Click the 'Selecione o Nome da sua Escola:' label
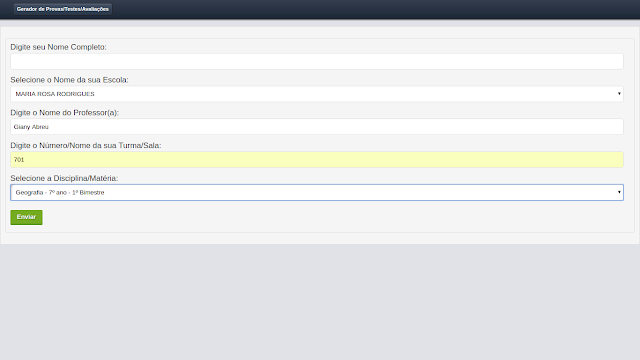The width and height of the screenshot is (640, 360). point(69,80)
